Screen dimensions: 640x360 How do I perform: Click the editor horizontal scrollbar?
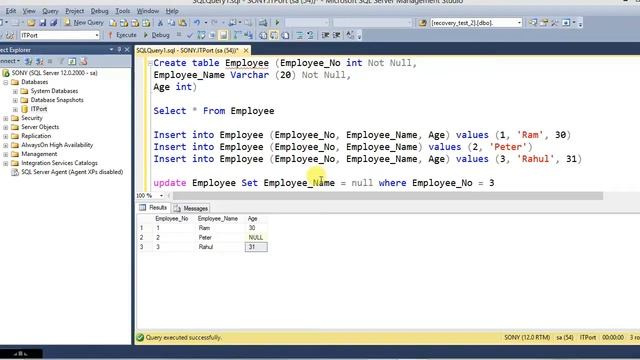click(387, 196)
